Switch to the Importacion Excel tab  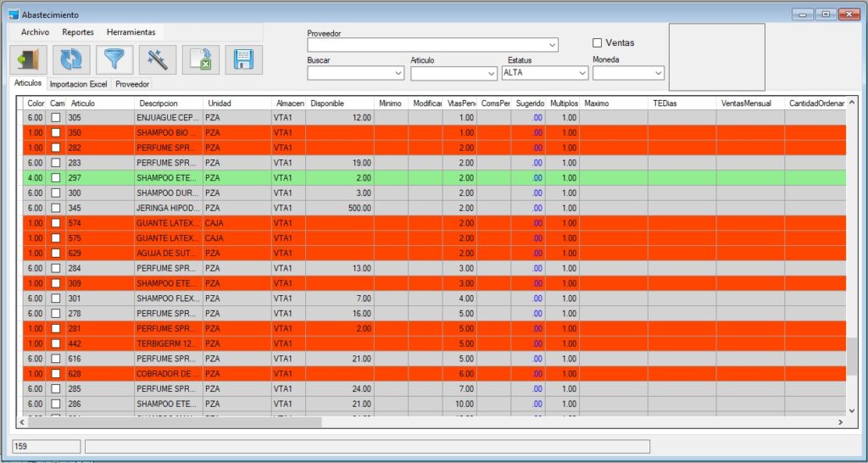pos(78,84)
